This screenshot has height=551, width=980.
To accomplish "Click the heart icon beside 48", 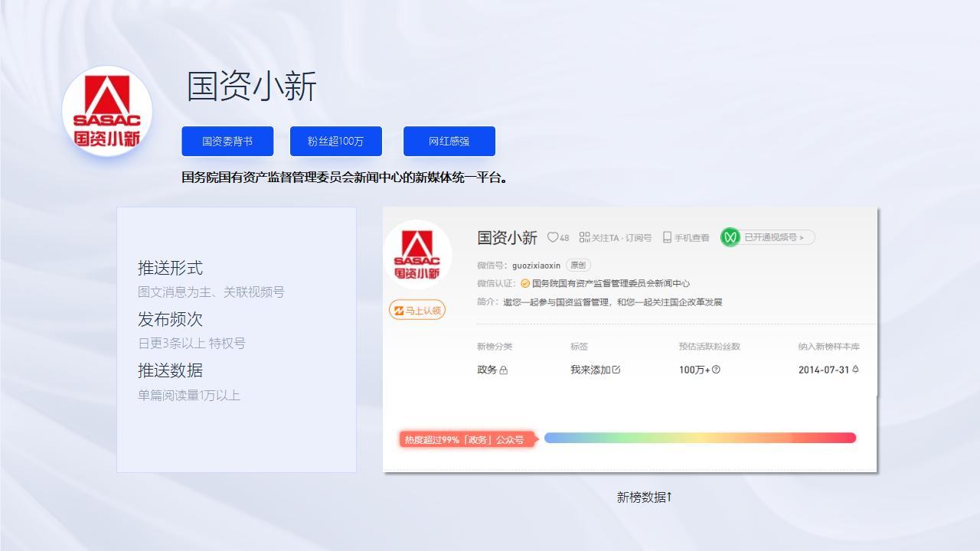I will 553,237.
